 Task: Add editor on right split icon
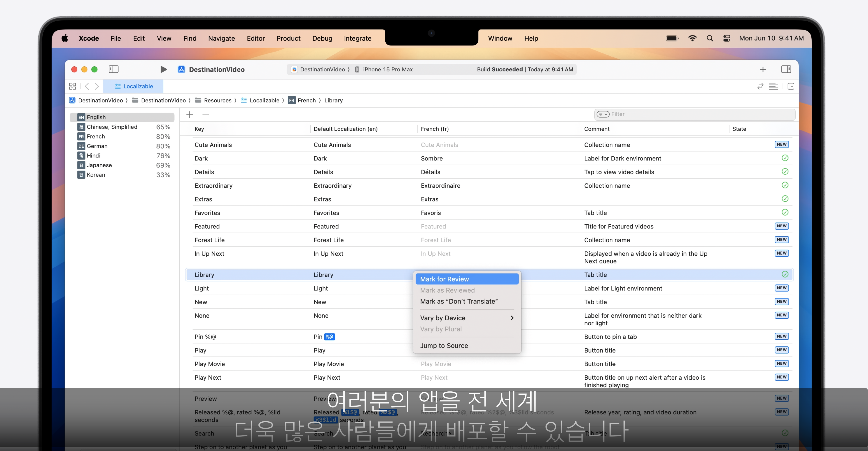(x=791, y=86)
